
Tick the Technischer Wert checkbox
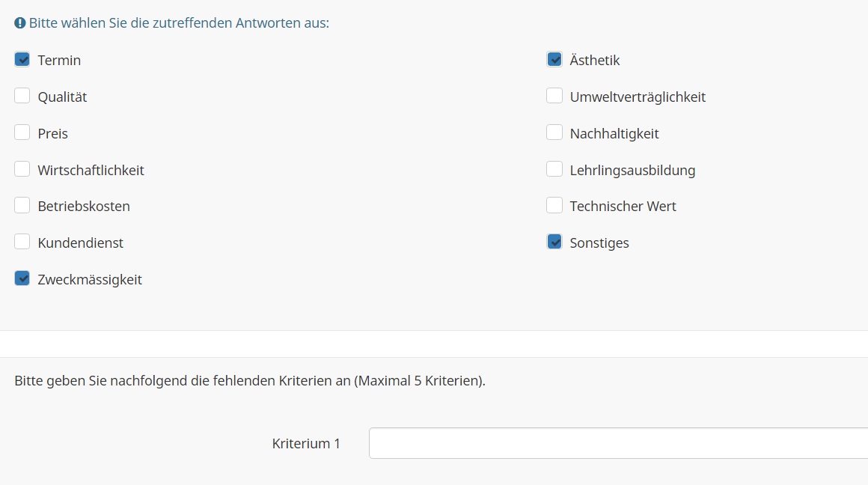pyautogui.click(x=554, y=206)
